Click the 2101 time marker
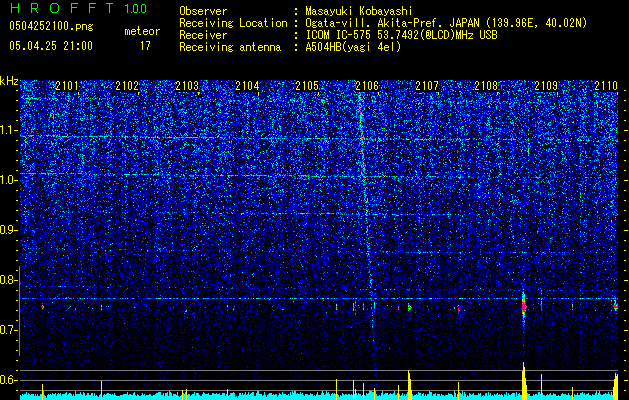 coord(67,85)
